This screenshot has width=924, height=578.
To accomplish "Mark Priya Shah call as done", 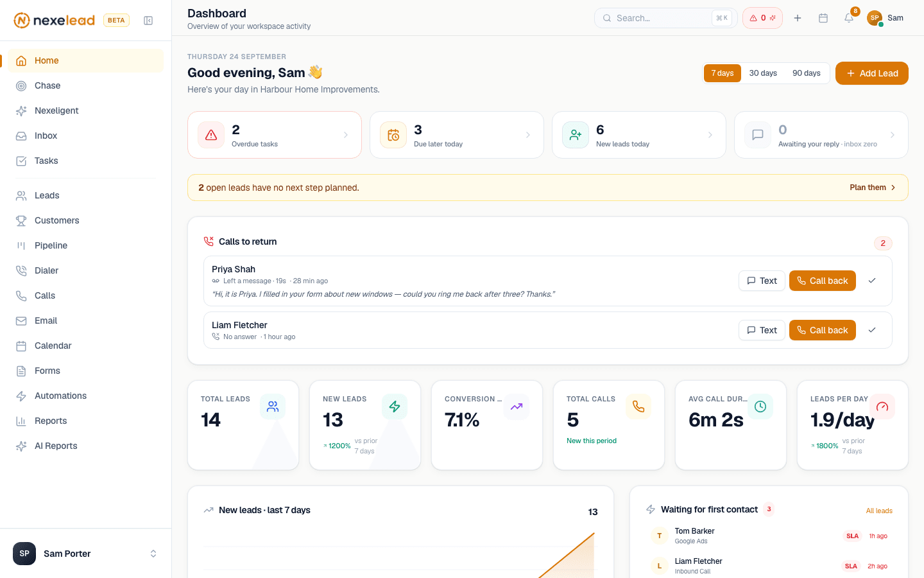I will pyautogui.click(x=872, y=281).
